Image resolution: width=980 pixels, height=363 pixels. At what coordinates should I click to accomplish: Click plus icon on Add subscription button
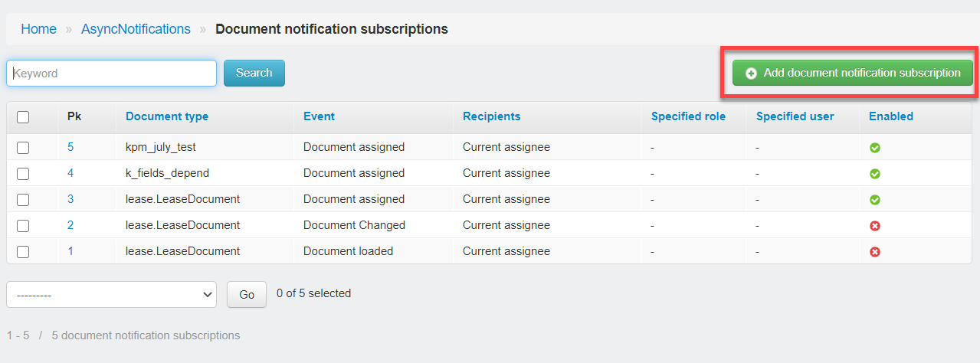coord(751,74)
